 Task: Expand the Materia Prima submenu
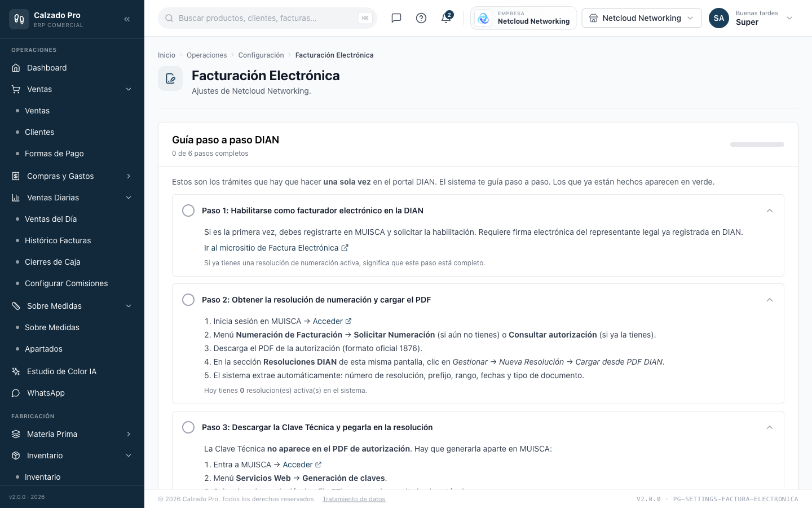[x=129, y=434]
